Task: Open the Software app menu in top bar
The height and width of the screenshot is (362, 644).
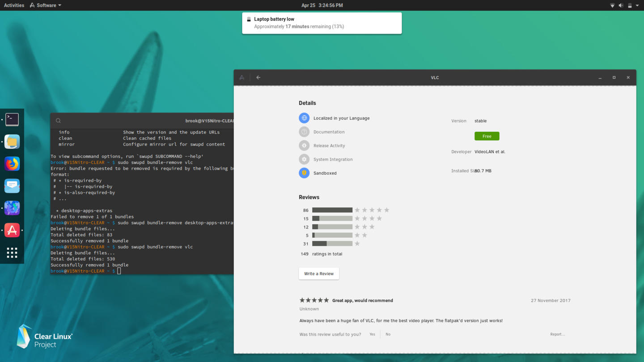Action: tap(46, 5)
